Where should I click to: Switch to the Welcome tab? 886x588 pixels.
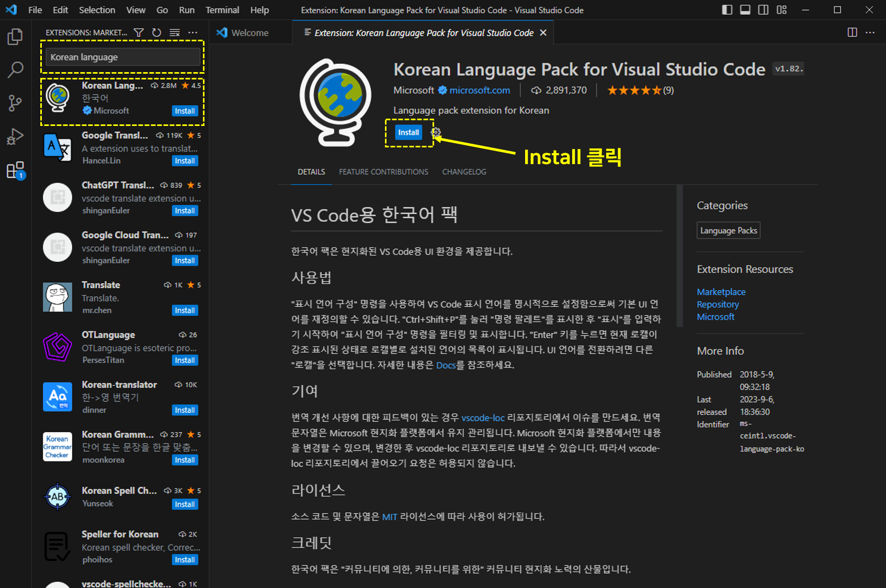click(x=250, y=32)
